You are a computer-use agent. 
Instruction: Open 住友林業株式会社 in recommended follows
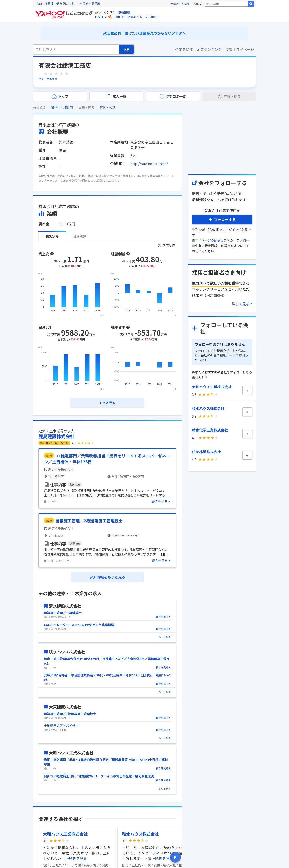pyautogui.click(x=206, y=452)
